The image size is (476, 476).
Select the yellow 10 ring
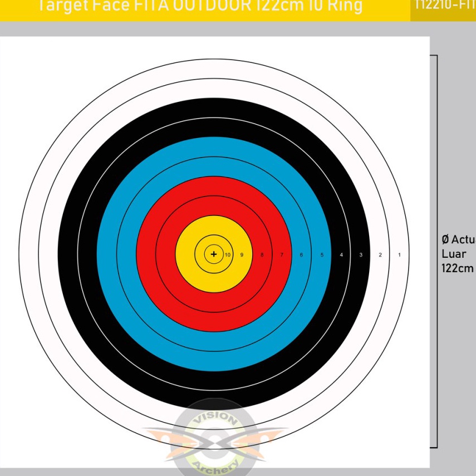point(213,241)
